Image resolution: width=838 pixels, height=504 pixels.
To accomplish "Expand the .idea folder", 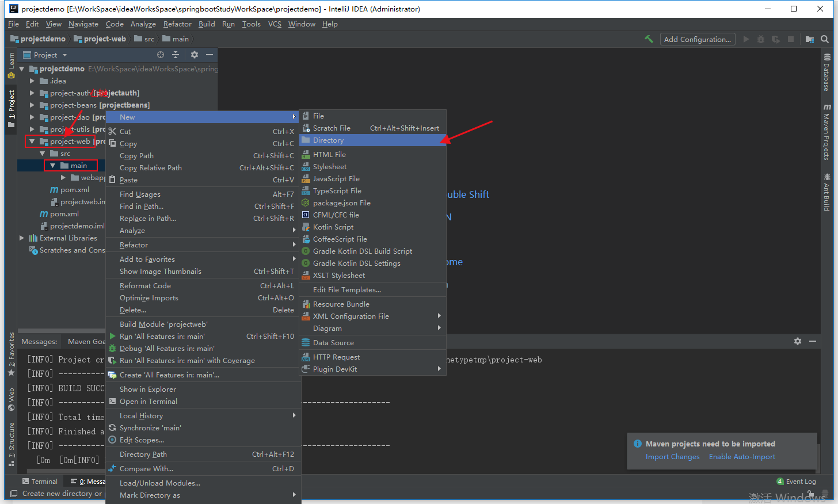I will [x=32, y=81].
